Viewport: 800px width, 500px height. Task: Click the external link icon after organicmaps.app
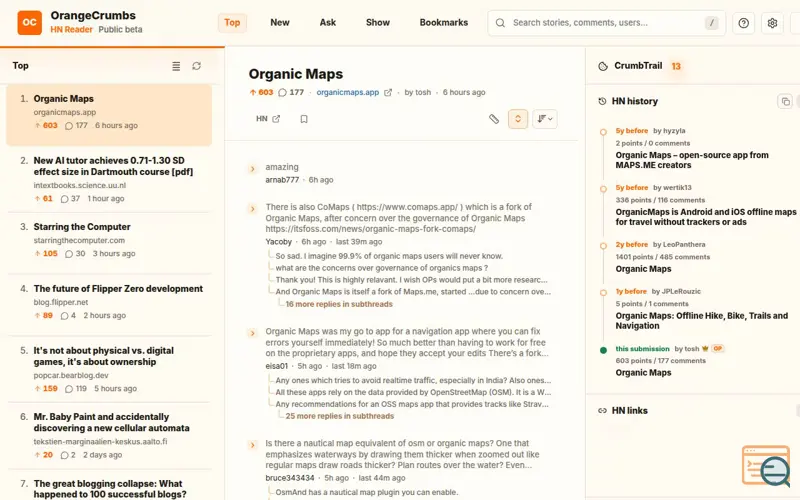[x=388, y=92]
